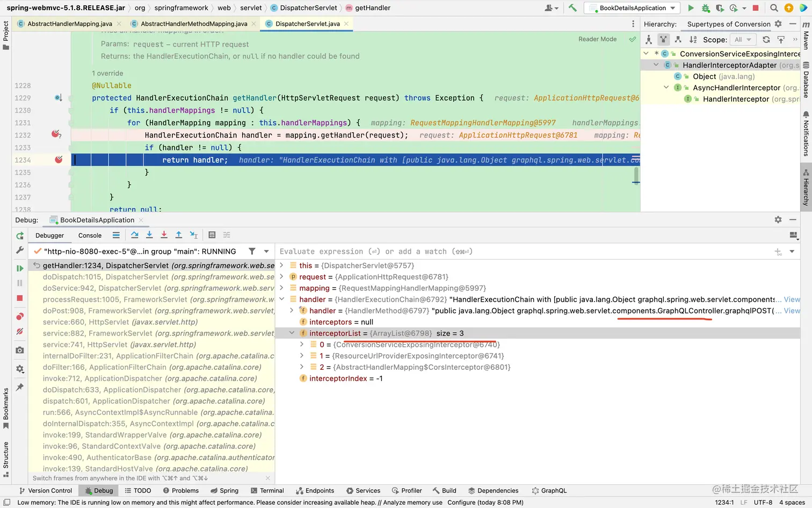The width and height of the screenshot is (812, 508).
Task: Click Run to Cursor icon
Action: tap(193, 235)
